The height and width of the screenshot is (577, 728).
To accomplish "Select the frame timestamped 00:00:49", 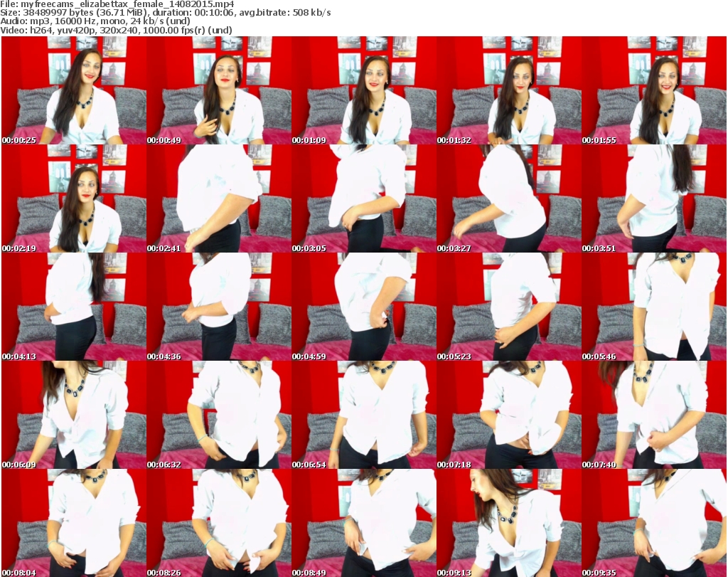I will (x=219, y=90).
